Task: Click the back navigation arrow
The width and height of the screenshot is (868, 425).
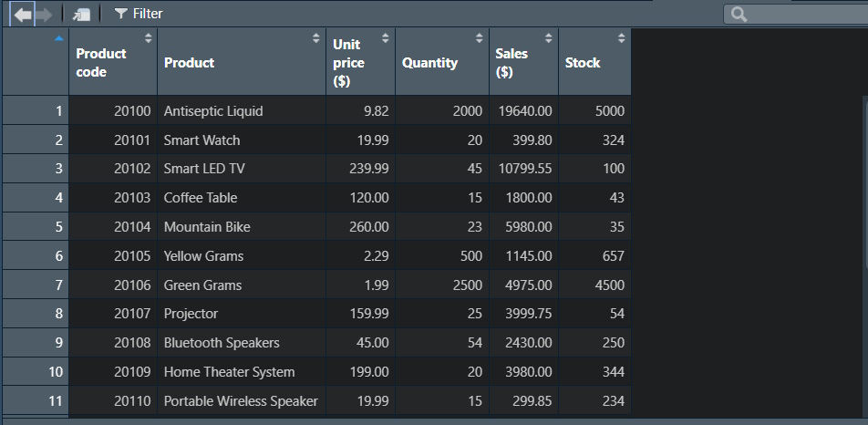Action: pyautogui.click(x=23, y=15)
